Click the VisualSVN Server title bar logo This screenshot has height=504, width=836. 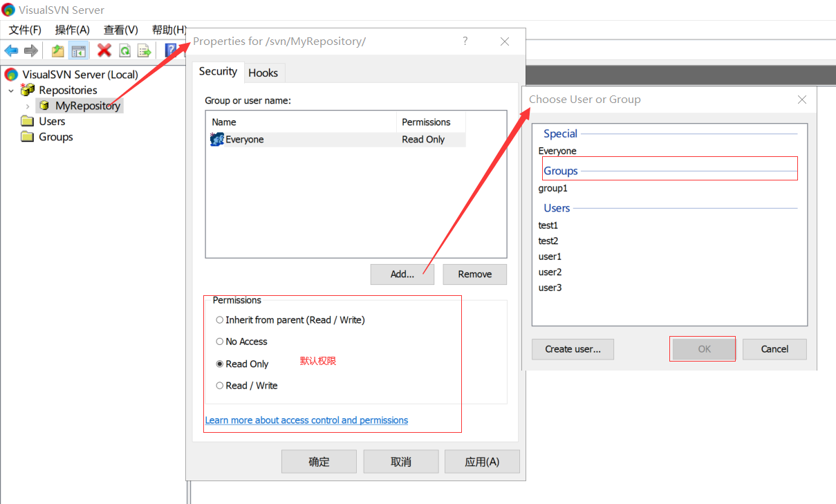point(8,10)
